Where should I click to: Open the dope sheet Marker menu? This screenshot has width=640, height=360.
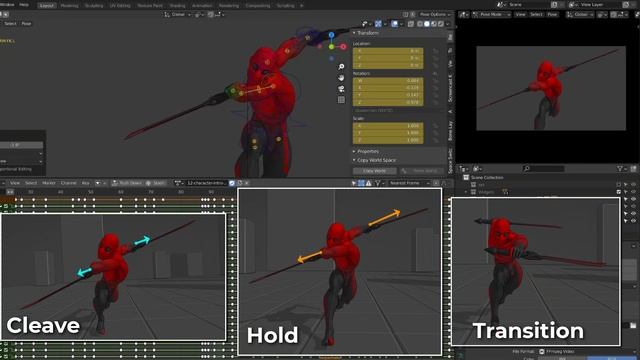[x=49, y=183]
